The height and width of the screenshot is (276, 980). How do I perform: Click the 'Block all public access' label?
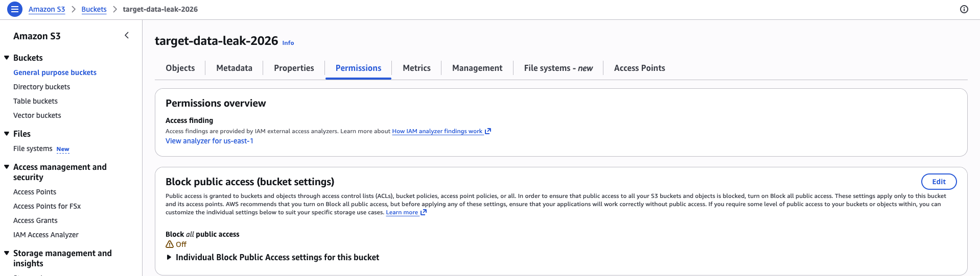(202, 234)
